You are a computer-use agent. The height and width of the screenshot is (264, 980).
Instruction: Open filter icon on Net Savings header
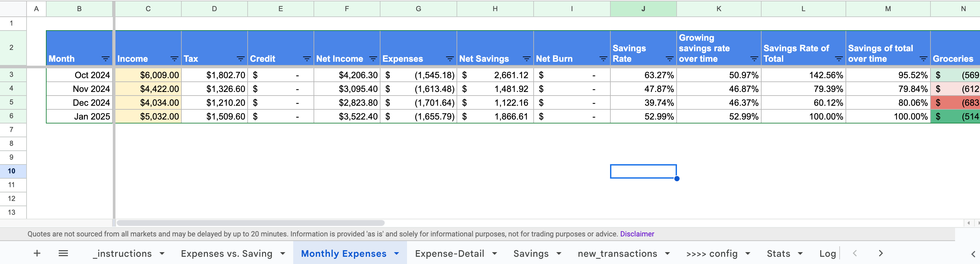[x=526, y=59]
